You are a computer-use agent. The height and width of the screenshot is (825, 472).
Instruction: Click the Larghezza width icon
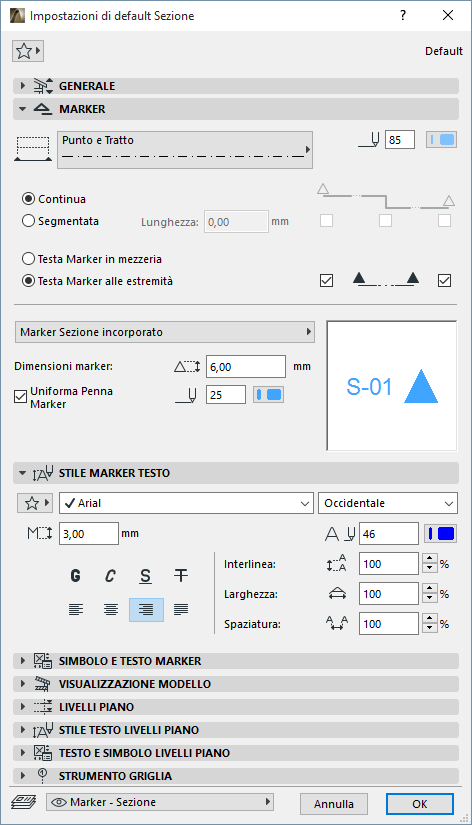(337, 594)
